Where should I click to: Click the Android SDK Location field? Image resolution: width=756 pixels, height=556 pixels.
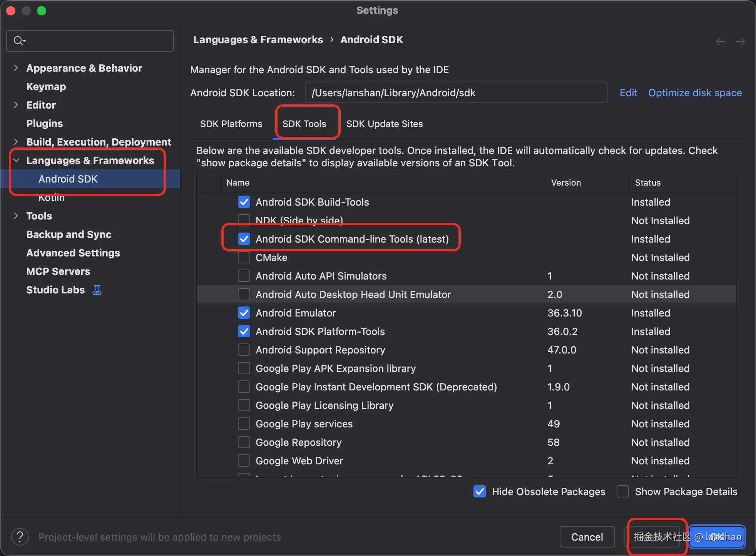[x=456, y=93]
